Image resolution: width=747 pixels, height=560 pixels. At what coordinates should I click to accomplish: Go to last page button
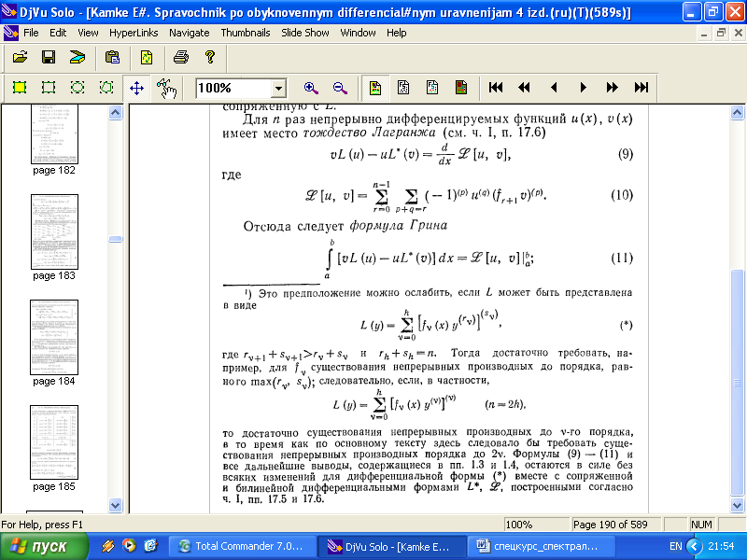(x=641, y=88)
